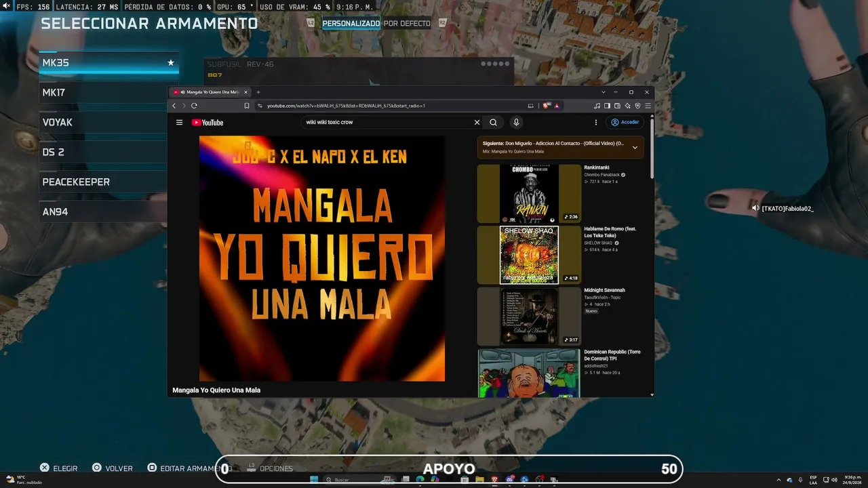Image resolution: width=868 pixels, height=488 pixels.
Task: Go back in the browser
Action: tap(174, 106)
